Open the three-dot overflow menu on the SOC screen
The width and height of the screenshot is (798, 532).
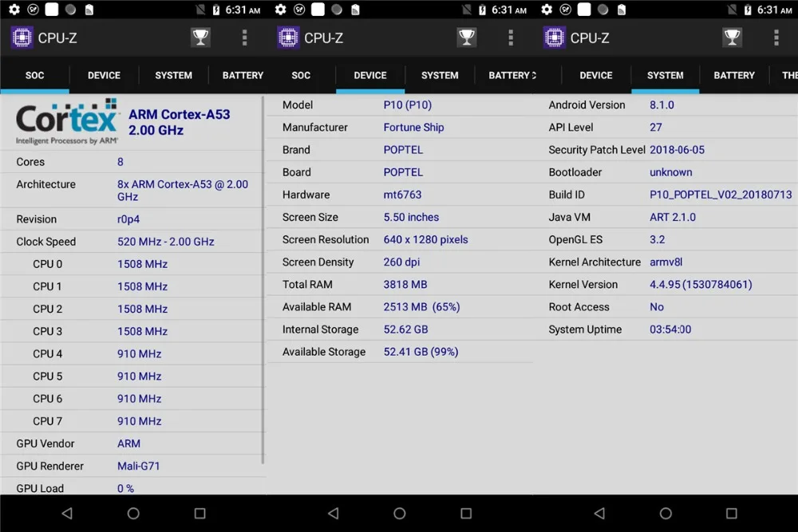coord(245,37)
